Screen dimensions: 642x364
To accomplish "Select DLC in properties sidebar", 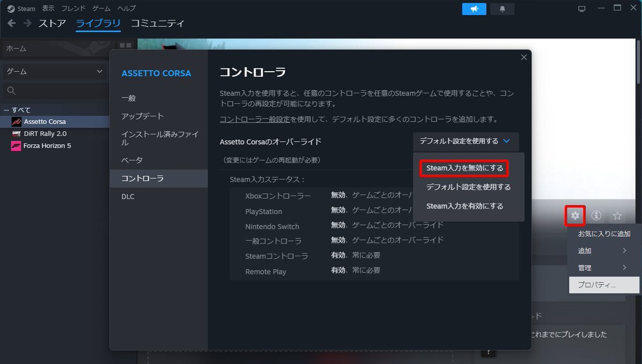I will (x=158, y=197).
